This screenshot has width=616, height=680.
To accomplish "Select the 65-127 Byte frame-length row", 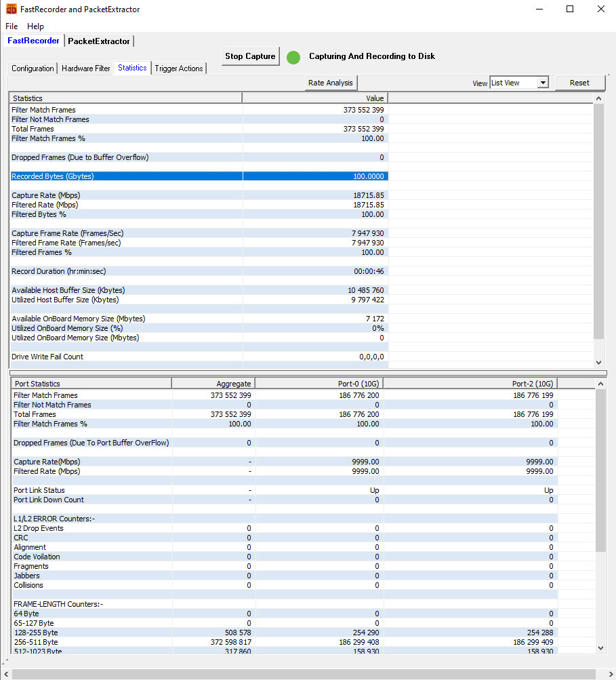I will 285,623.
